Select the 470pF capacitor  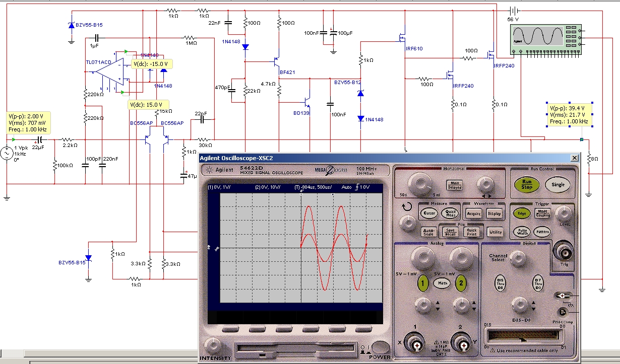(232, 91)
